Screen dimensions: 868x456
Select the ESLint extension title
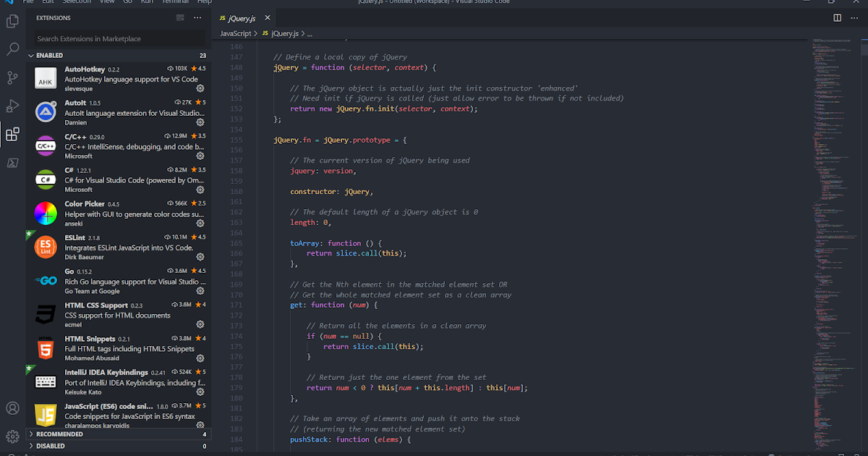click(75, 237)
